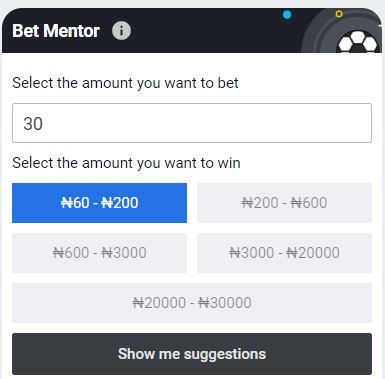Choose the ₦20000 - ₦30000 option
The image size is (385, 379).
pos(192,303)
